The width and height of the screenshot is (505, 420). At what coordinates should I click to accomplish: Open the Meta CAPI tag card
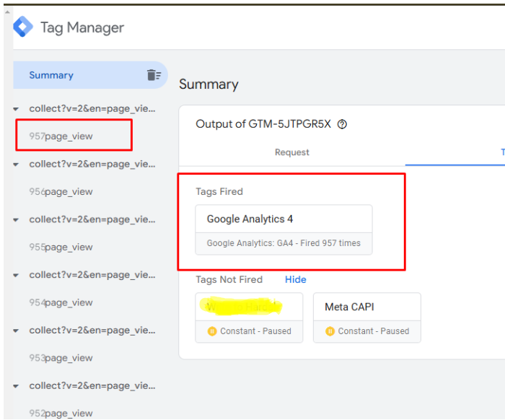366,318
